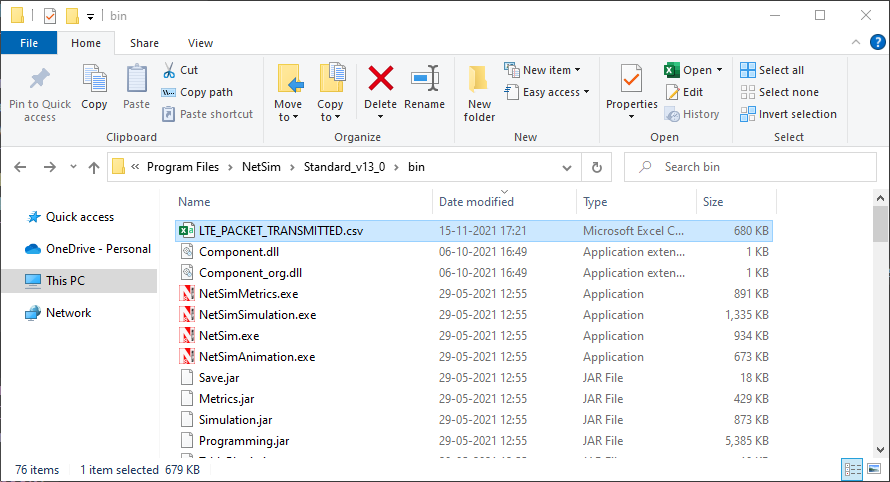Switch to Details view layout icon
Screen dimensions: 890x482
[853, 469]
